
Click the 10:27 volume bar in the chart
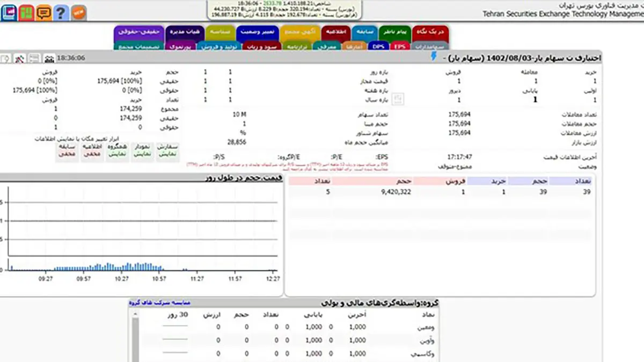pos(122,267)
